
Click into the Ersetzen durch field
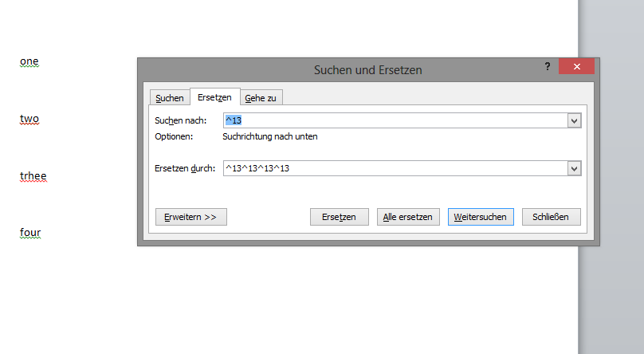pyautogui.click(x=395, y=168)
